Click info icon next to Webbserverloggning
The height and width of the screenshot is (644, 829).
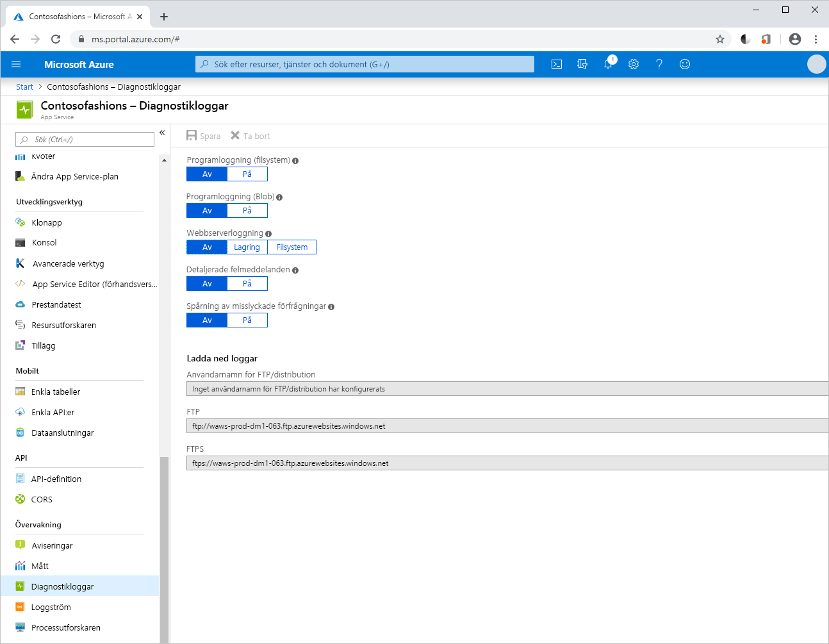[x=268, y=234]
